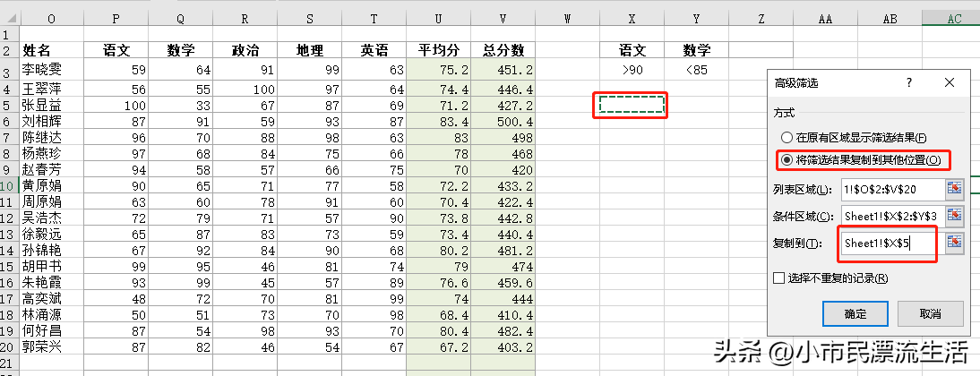Click cell X5 with dashed border
Screen dimensions: 980x376
click(x=632, y=105)
